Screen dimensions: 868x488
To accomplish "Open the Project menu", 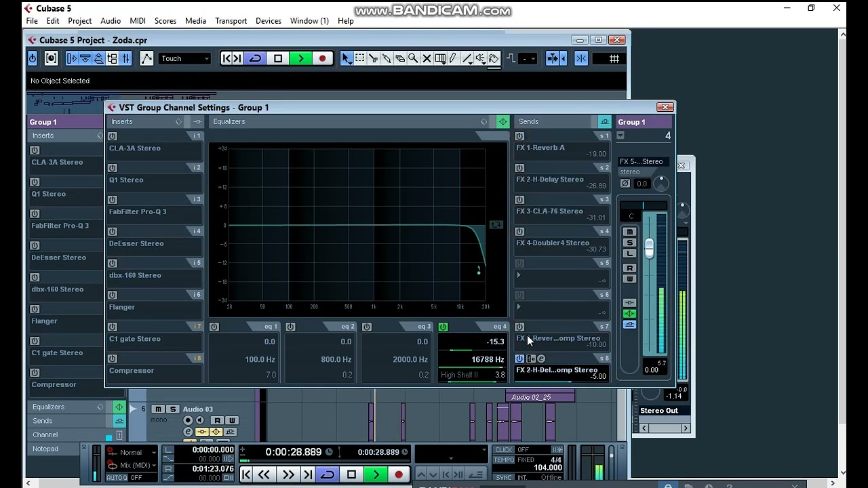I will click(x=79, y=21).
